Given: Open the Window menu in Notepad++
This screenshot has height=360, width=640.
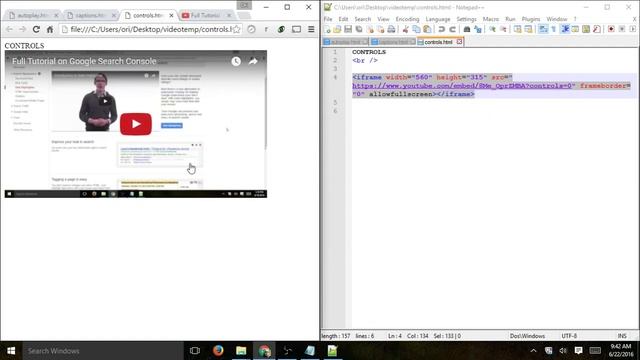Looking at the screenshot, I should pyautogui.click(x=557, y=19).
